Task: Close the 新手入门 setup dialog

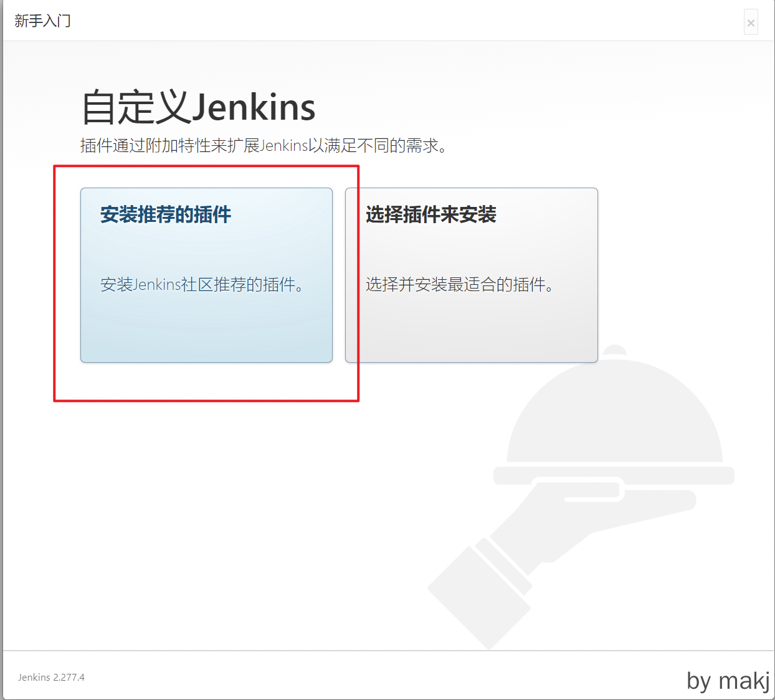Action: [x=751, y=23]
